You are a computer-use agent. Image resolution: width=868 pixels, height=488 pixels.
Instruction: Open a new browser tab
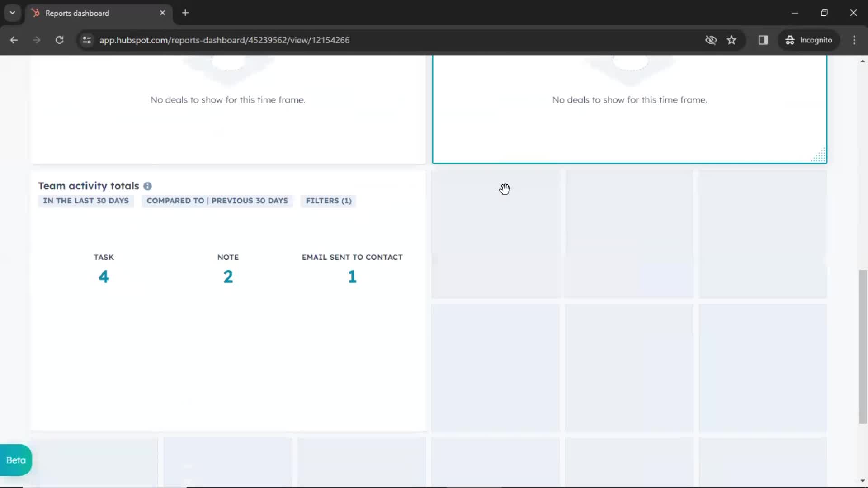185,13
